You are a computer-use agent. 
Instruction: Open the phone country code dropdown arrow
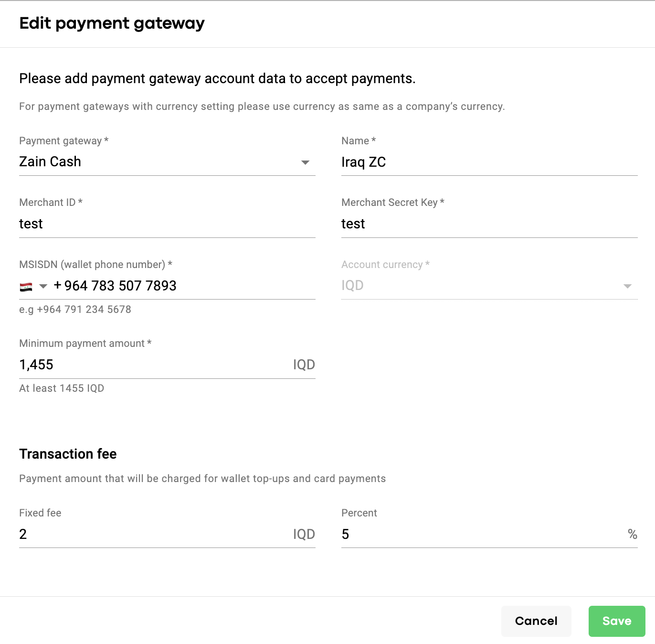coord(43,287)
